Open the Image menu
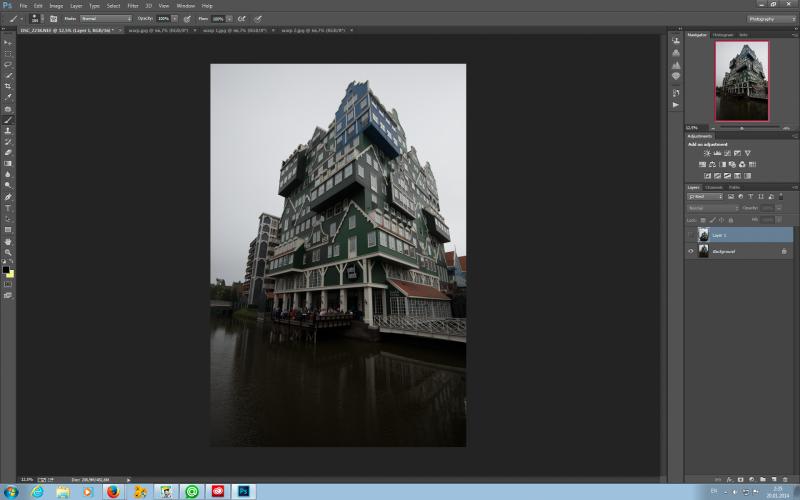The height and width of the screenshot is (500, 800). [x=56, y=6]
